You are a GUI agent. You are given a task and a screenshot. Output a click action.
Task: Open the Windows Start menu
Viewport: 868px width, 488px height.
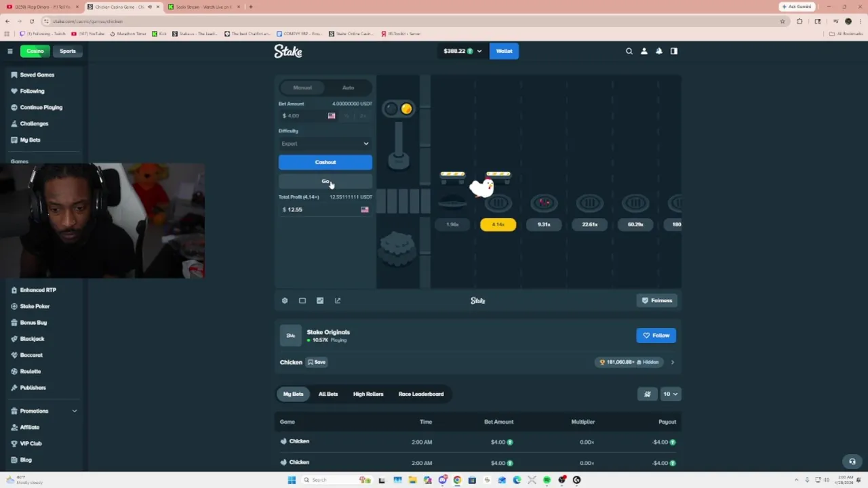(292, 480)
